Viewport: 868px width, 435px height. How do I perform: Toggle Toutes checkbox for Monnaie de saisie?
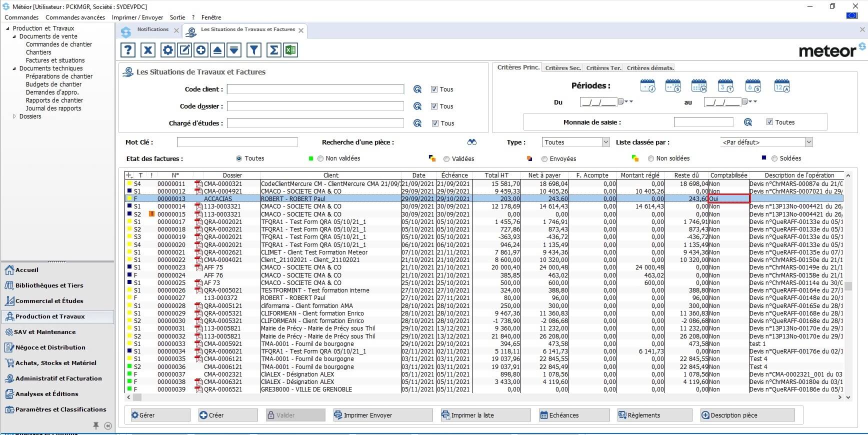769,122
